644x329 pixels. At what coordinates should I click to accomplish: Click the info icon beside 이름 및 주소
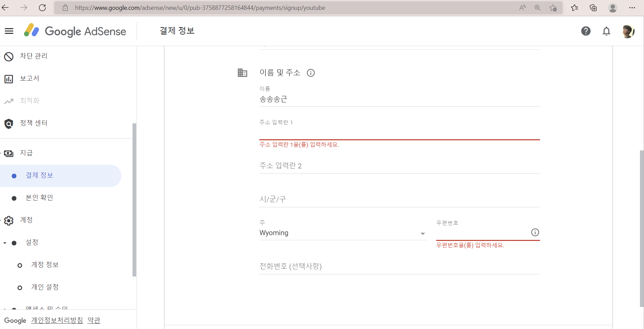[311, 73]
